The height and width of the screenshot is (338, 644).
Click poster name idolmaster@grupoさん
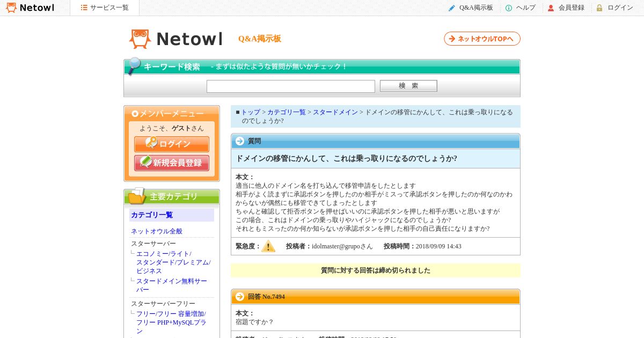(x=342, y=246)
